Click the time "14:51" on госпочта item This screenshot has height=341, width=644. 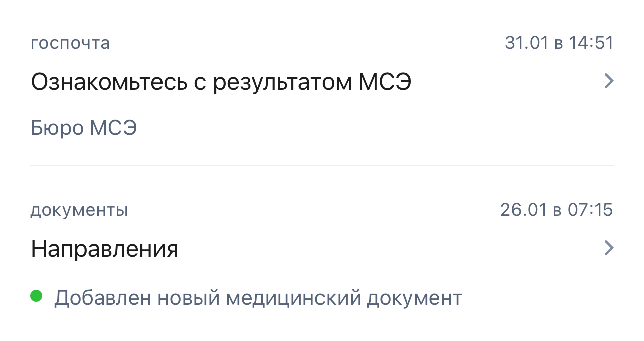[x=591, y=43]
